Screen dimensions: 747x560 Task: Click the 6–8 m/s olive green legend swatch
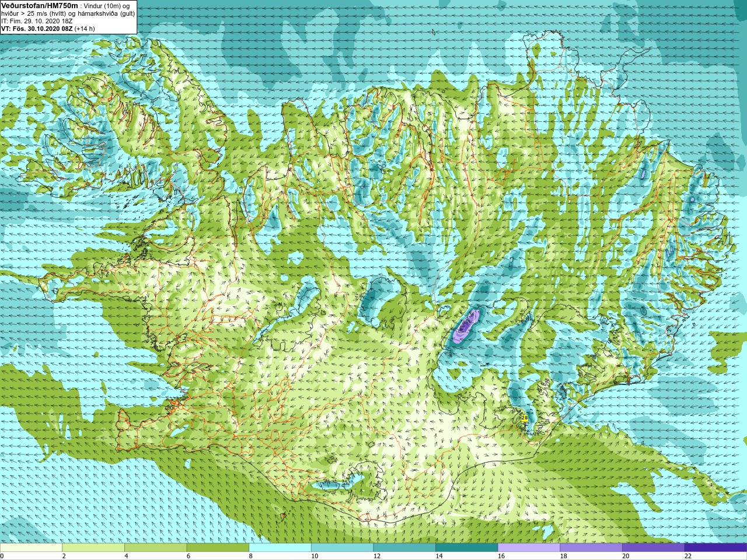pos(218,548)
